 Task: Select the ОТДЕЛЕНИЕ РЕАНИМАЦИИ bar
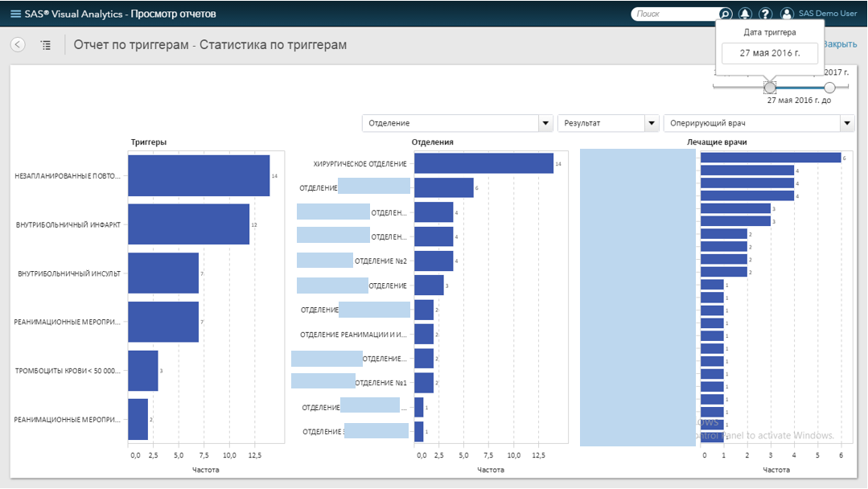tap(424, 334)
